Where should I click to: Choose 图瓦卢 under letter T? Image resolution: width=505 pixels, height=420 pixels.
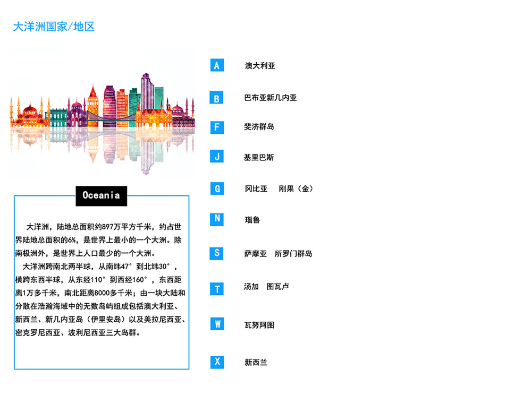pos(277,287)
